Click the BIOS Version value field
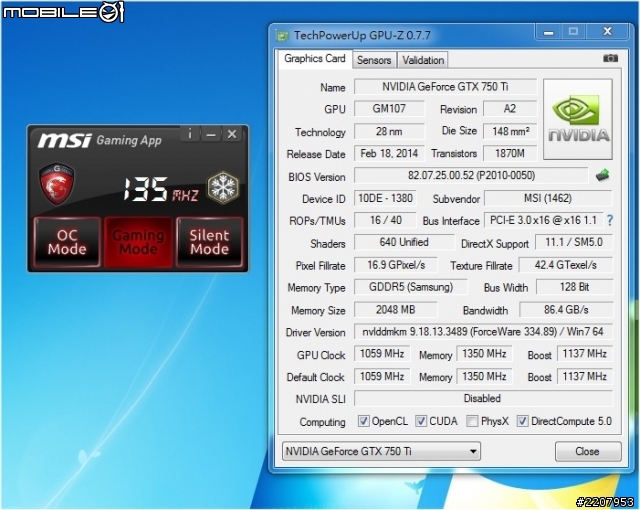This screenshot has width=640, height=510. pyautogui.click(x=471, y=176)
